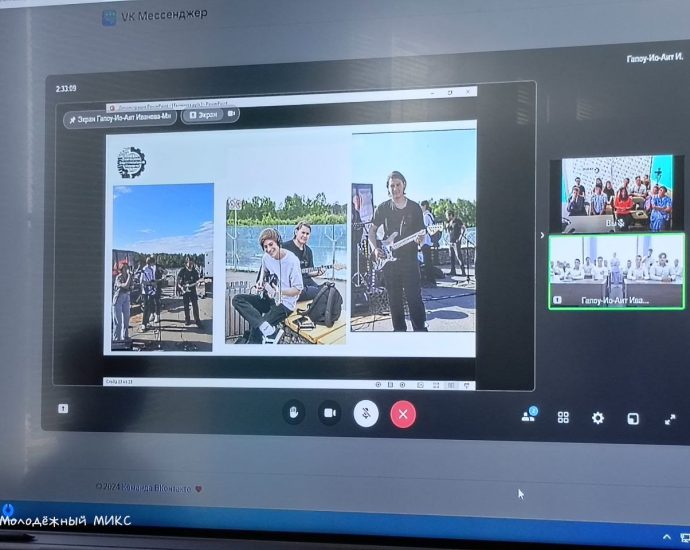
Task: End the call with red button
Action: point(403,413)
